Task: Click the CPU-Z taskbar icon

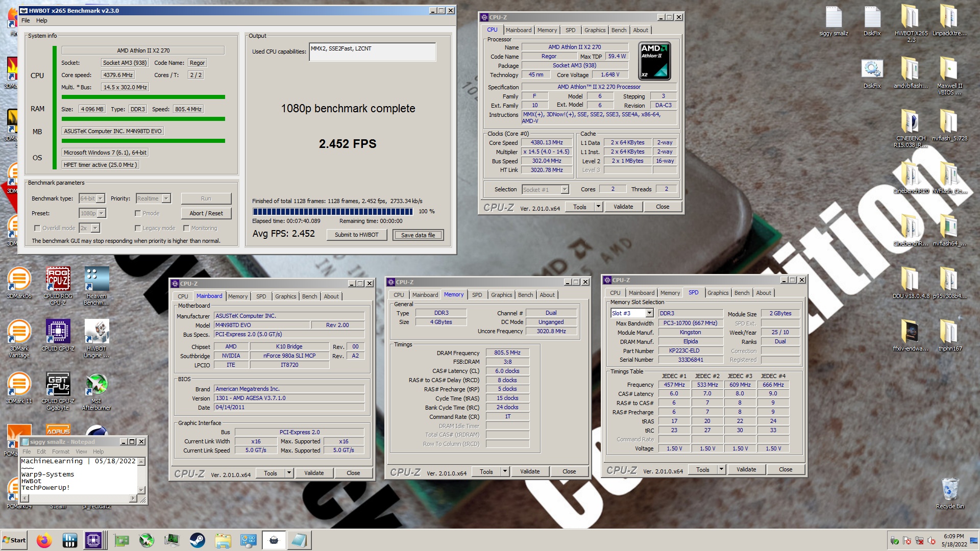Action: (x=93, y=540)
